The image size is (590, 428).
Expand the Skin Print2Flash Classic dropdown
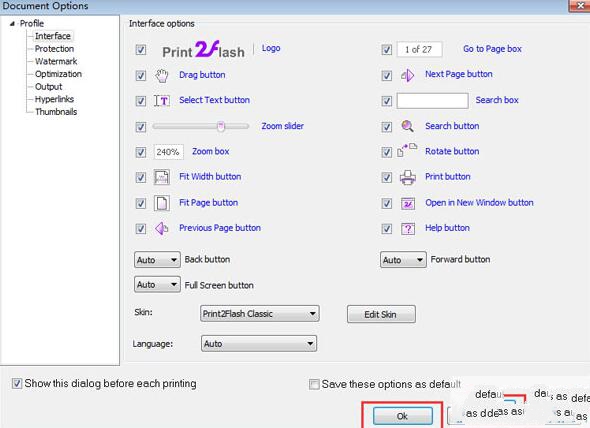tap(260, 314)
